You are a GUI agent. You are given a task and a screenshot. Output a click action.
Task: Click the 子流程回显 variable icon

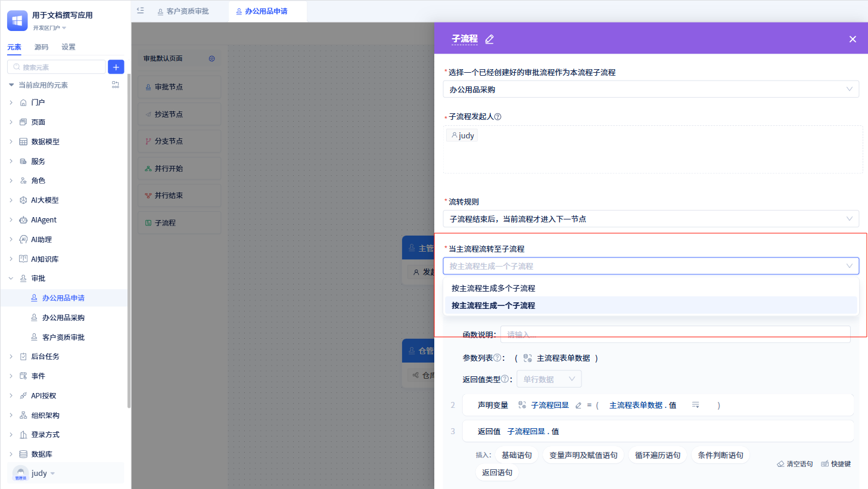522,405
